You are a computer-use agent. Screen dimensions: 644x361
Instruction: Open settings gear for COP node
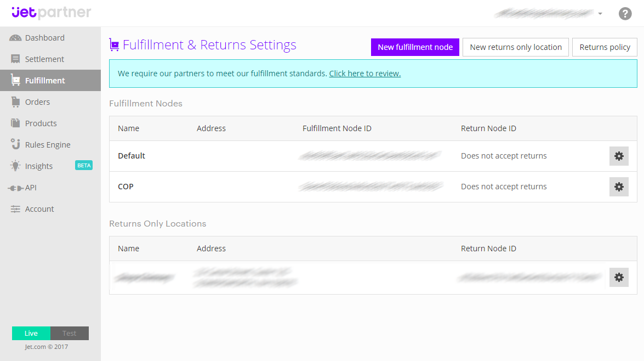tap(619, 187)
